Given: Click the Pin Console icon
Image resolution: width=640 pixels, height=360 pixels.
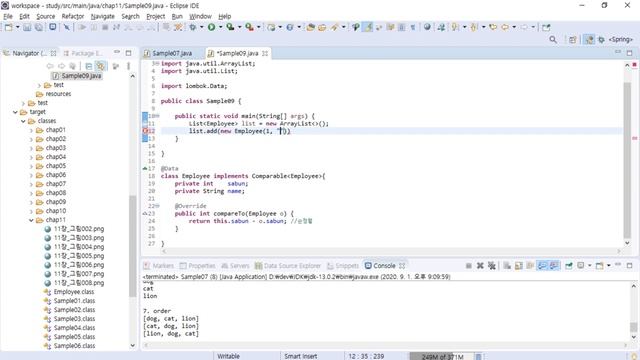Looking at the screenshot, I should click(x=569, y=266).
